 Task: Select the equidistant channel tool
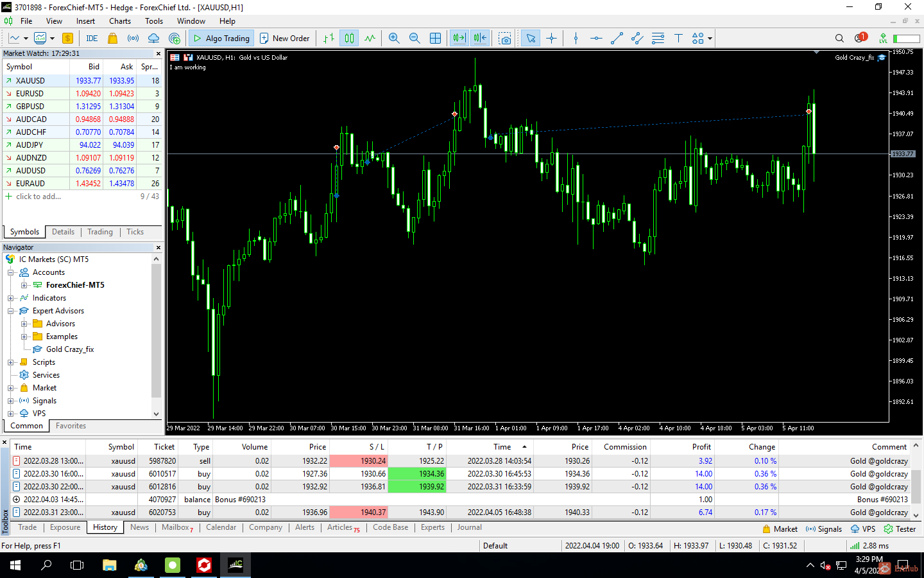tap(637, 38)
